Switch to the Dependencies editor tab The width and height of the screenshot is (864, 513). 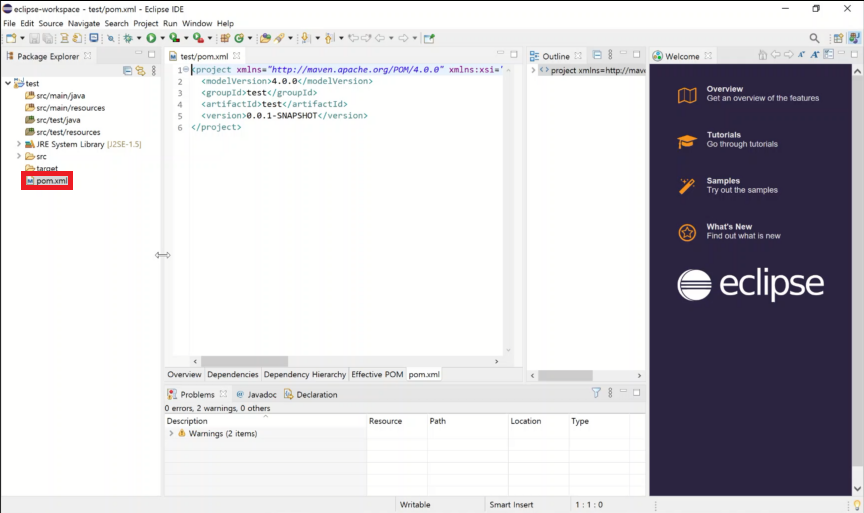tap(233, 374)
